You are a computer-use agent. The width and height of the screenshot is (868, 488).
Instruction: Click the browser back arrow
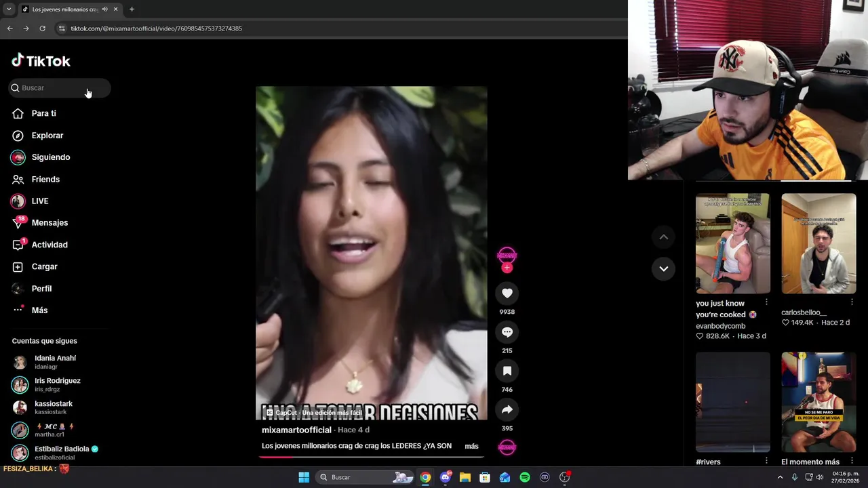(x=9, y=28)
